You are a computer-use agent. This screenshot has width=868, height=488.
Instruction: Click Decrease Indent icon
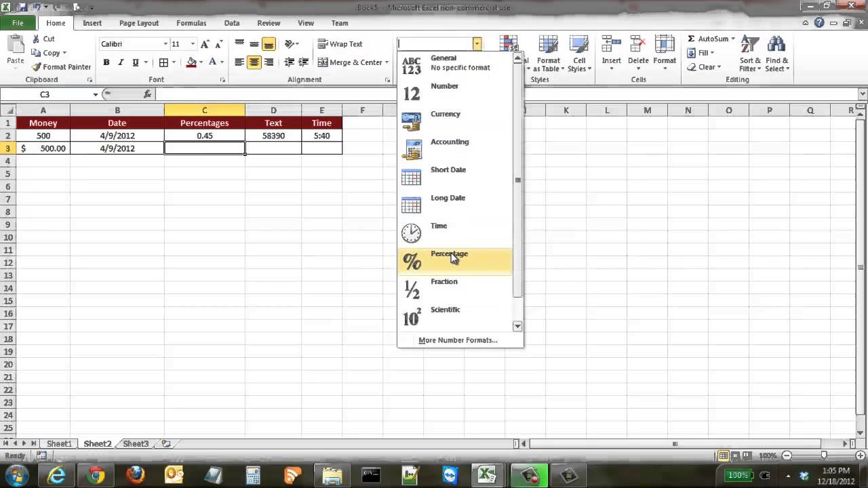pyautogui.click(x=290, y=62)
